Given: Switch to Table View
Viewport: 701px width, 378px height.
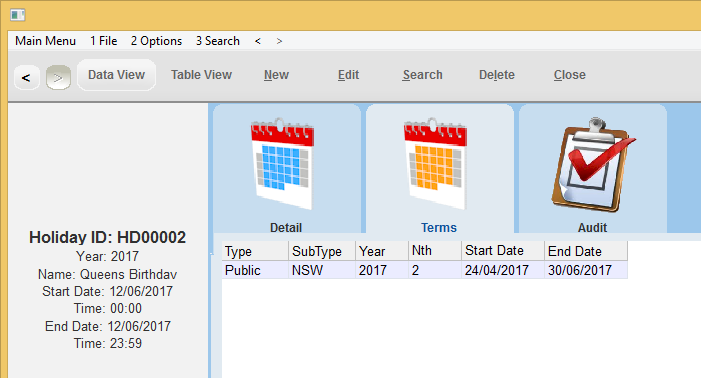Looking at the screenshot, I should [x=201, y=75].
